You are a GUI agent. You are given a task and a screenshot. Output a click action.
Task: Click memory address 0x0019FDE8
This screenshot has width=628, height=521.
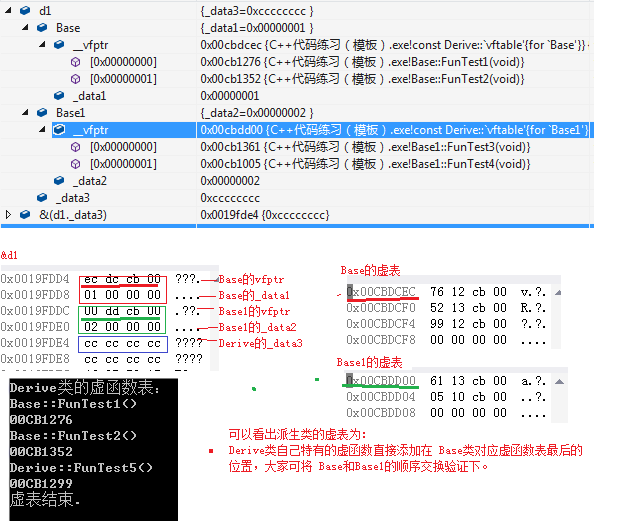[x=35, y=359]
